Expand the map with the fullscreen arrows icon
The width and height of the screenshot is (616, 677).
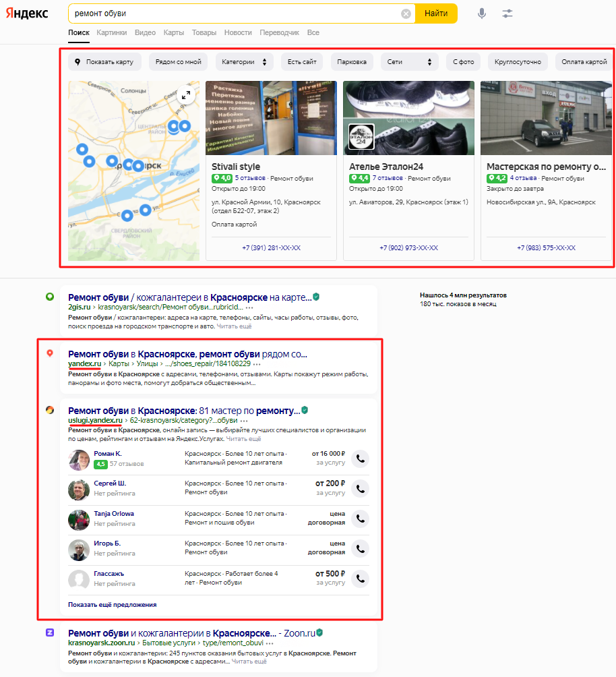click(186, 96)
